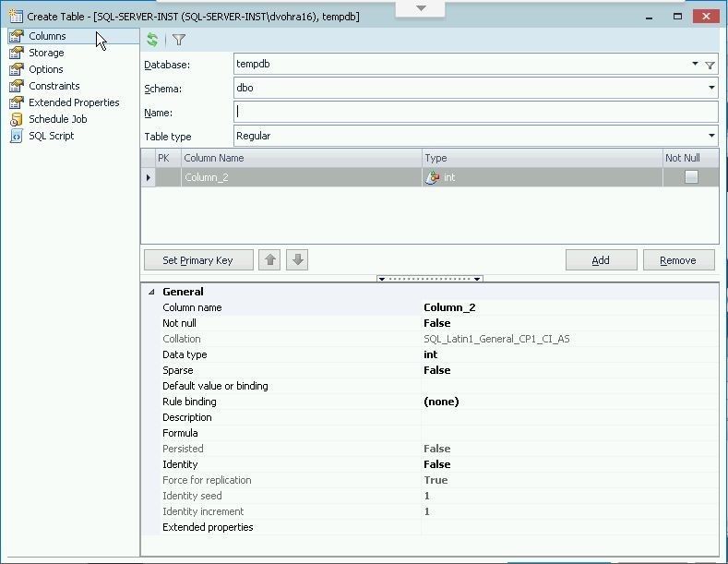Click the move column up arrow
The height and width of the screenshot is (564, 728).
click(270, 260)
